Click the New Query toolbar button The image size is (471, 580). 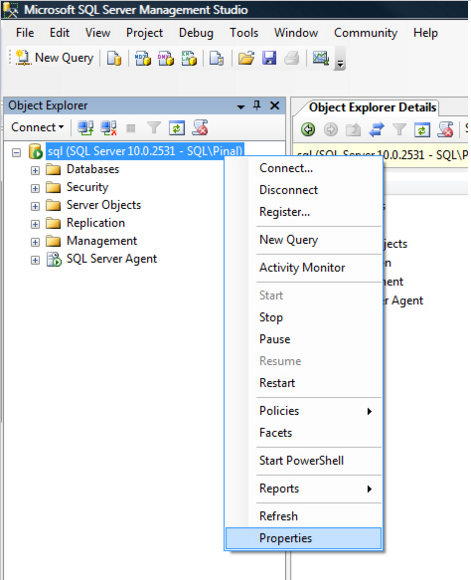point(55,58)
